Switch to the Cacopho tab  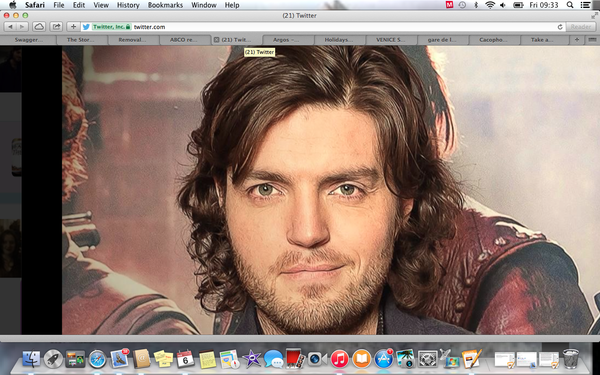click(494, 40)
